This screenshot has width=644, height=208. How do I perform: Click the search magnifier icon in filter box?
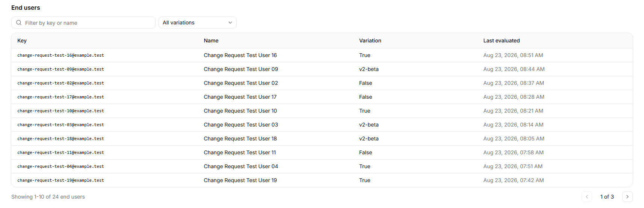[x=19, y=23]
